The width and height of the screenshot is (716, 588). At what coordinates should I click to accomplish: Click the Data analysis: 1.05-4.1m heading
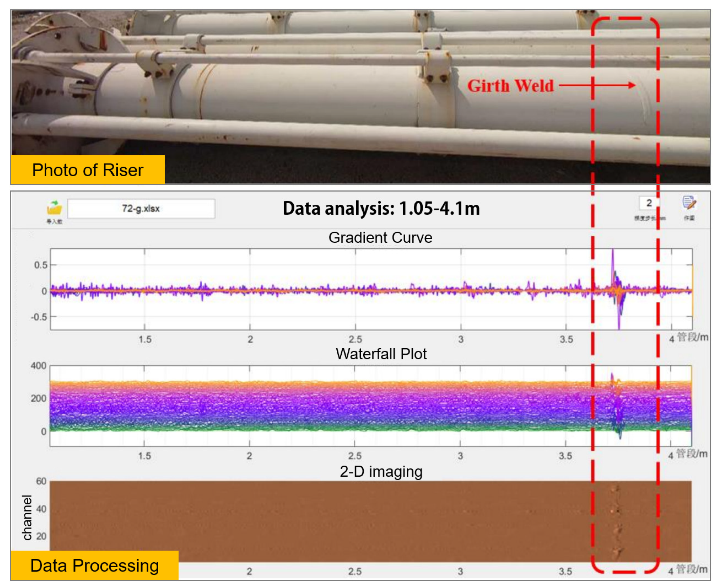click(x=381, y=209)
